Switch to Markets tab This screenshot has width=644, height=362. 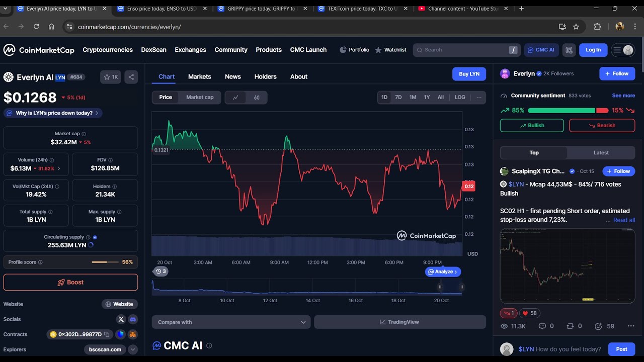pyautogui.click(x=200, y=77)
